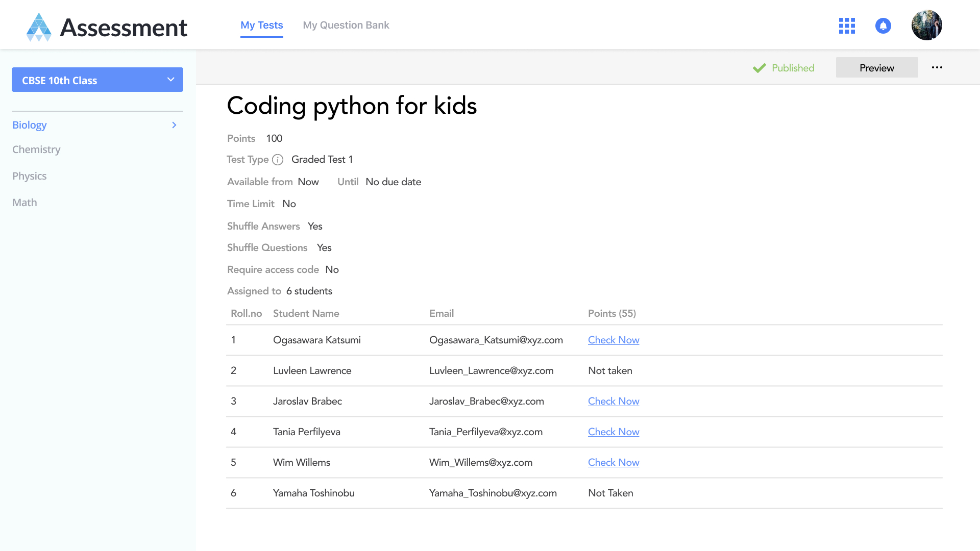Click Check Now for Wim Willems

point(613,462)
